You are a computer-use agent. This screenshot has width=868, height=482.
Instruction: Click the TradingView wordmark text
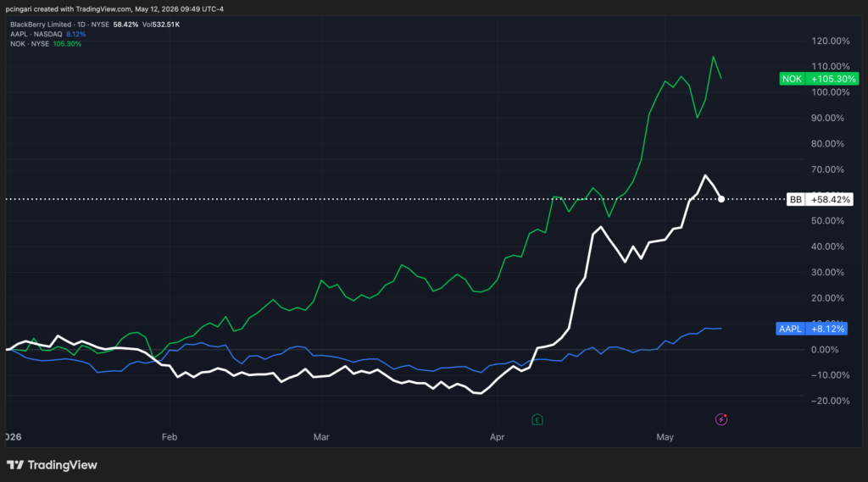pos(62,465)
